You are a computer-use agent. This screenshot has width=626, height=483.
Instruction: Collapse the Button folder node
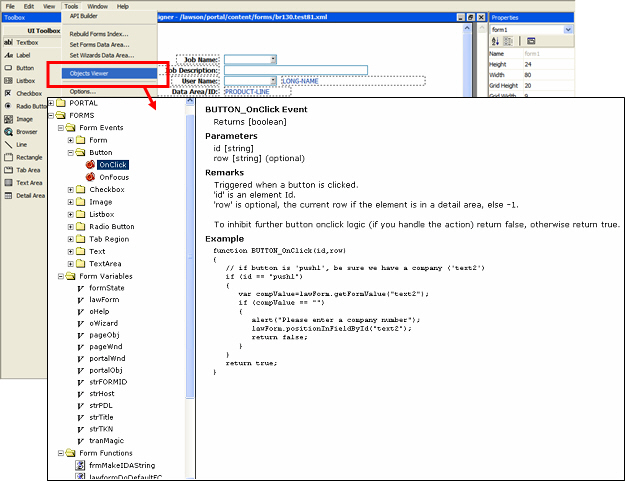(x=71, y=152)
